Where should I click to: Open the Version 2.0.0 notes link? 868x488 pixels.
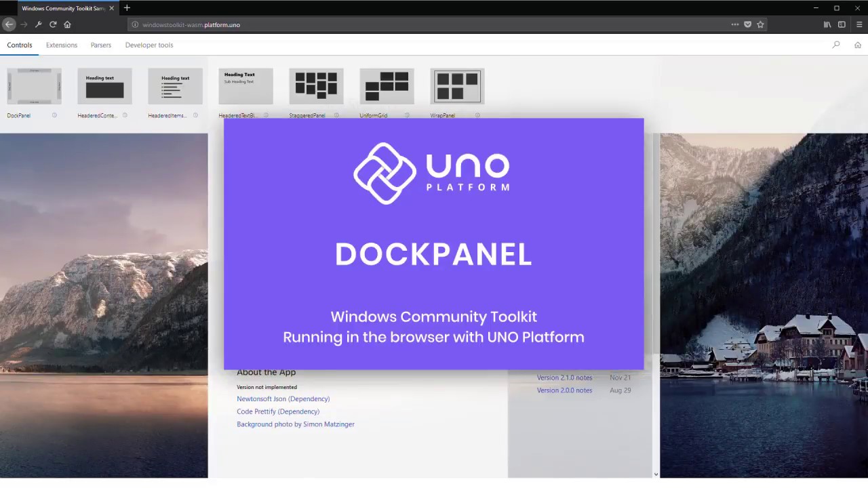point(564,390)
